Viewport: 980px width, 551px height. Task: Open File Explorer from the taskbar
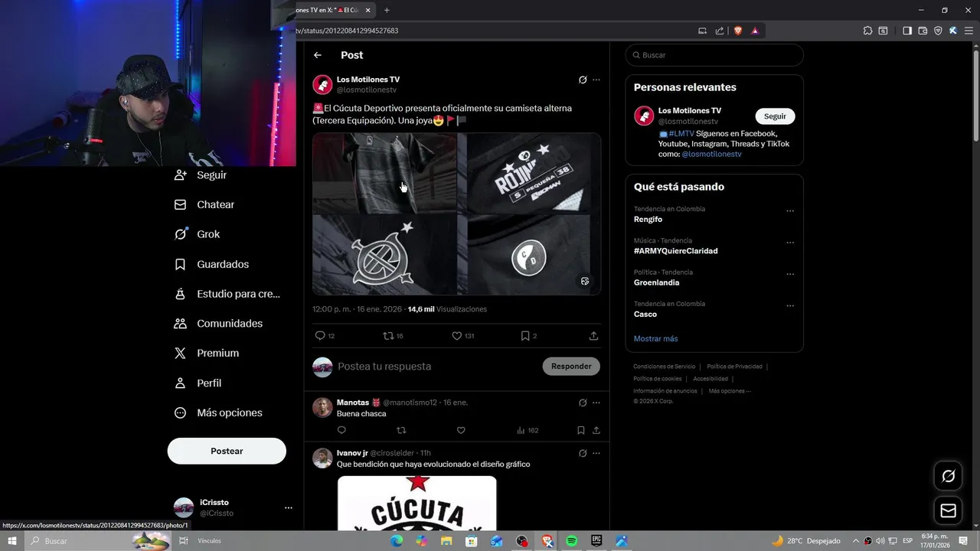click(x=446, y=541)
